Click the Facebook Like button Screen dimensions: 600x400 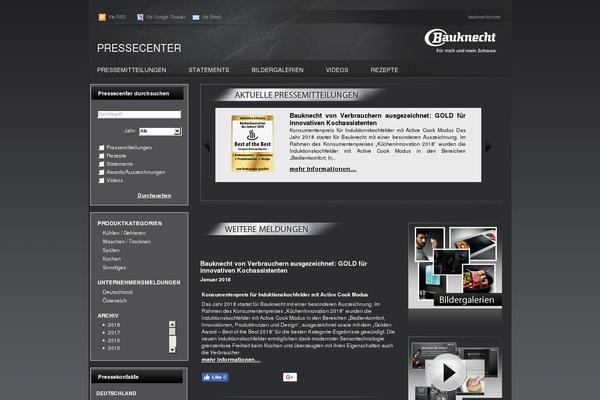click(215, 377)
